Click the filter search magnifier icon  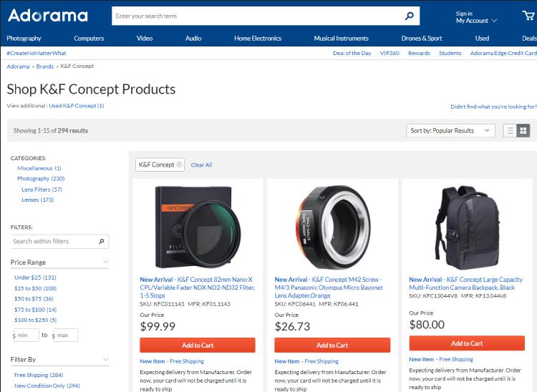pos(102,242)
